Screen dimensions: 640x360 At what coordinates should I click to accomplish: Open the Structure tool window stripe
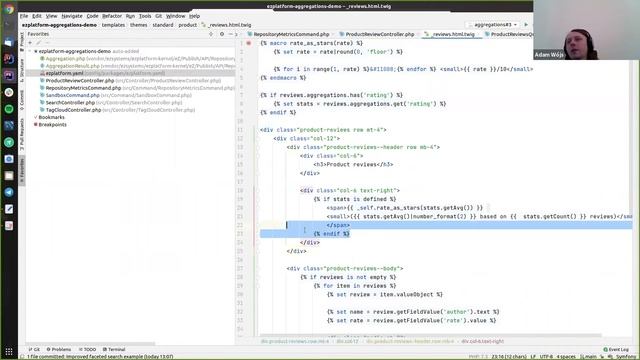pyautogui.click(x=22, y=71)
